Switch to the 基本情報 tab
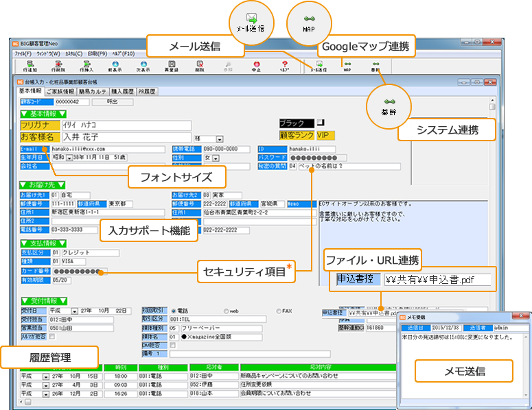Viewport: 532px width, 410px height. pos(30,91)
